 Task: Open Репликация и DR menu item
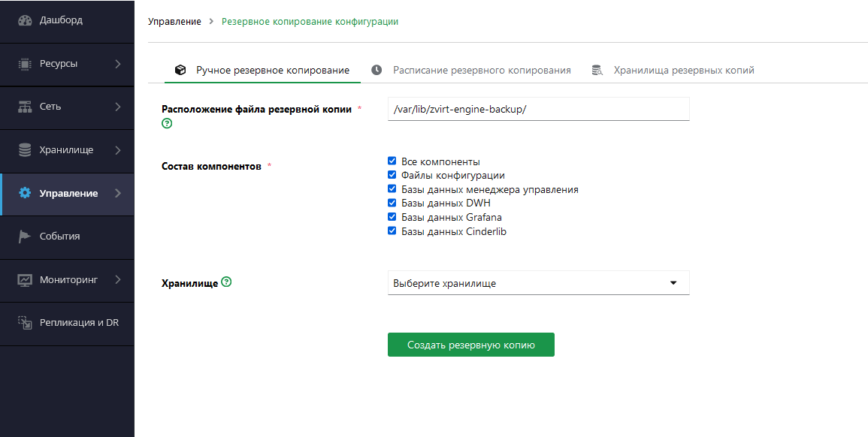[x=67, y=323]
